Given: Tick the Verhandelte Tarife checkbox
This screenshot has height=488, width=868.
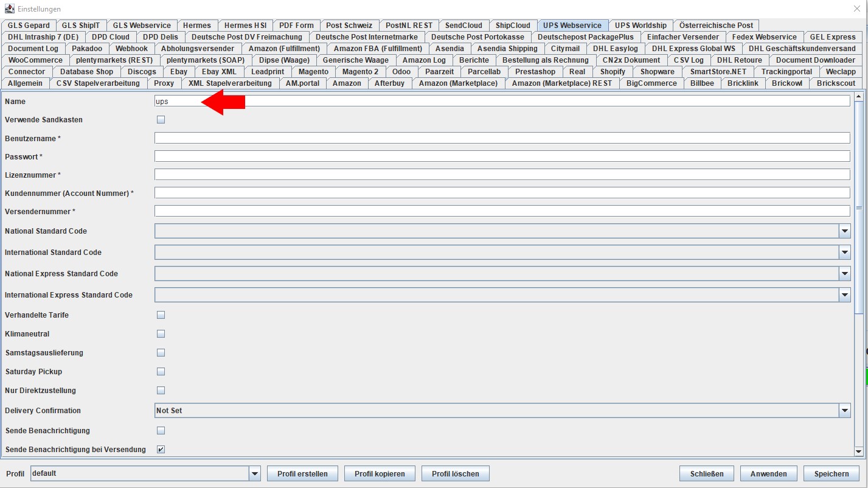Looking at the screenshot, I should [161, 315].
